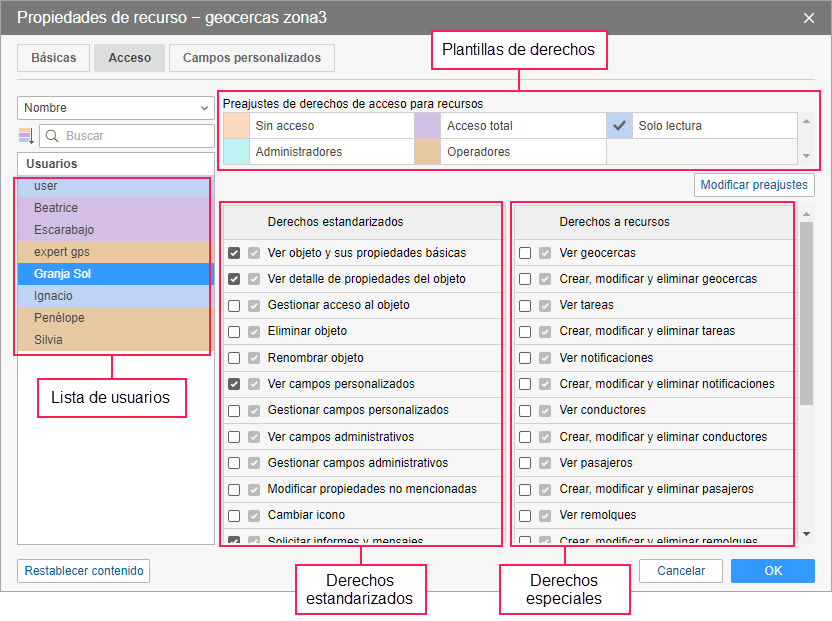The width and height of the screenshot is (832, 621).
Task: Enable Ver notificaciones right
Action: pyautogui.click(x=525, y=358)
